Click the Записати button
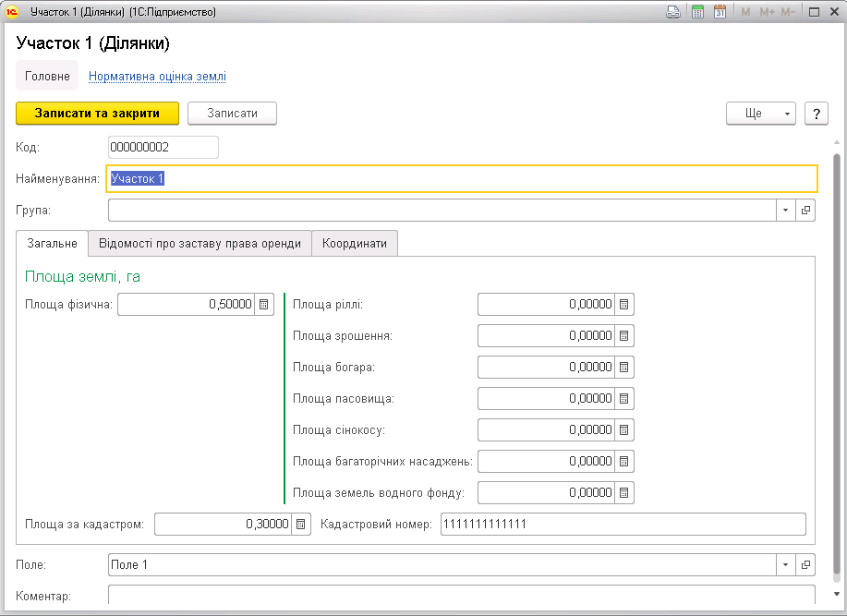This screenshot has width=847, height=616. [232, 113]
